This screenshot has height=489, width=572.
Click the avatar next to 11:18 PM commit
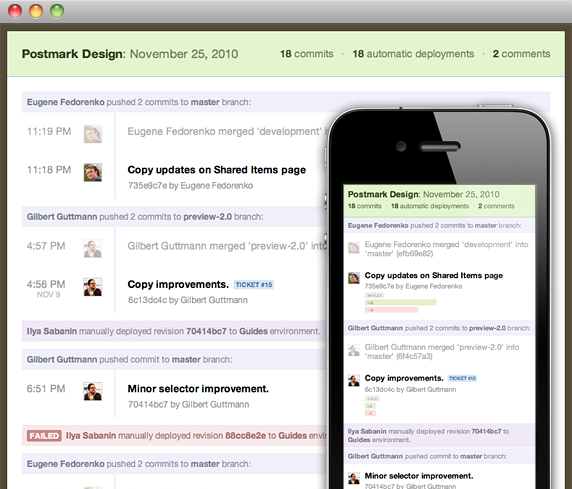93,172
